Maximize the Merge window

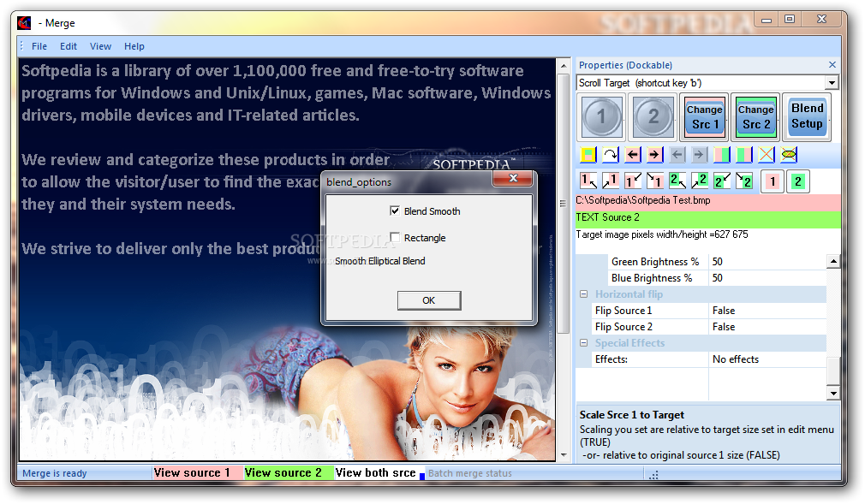click(790, 20)
